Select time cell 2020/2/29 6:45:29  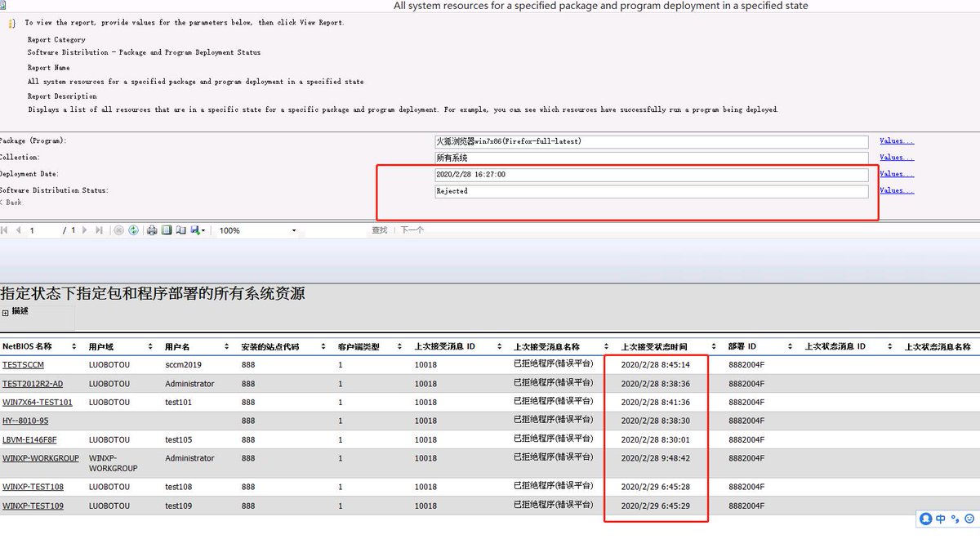point(656,506)
